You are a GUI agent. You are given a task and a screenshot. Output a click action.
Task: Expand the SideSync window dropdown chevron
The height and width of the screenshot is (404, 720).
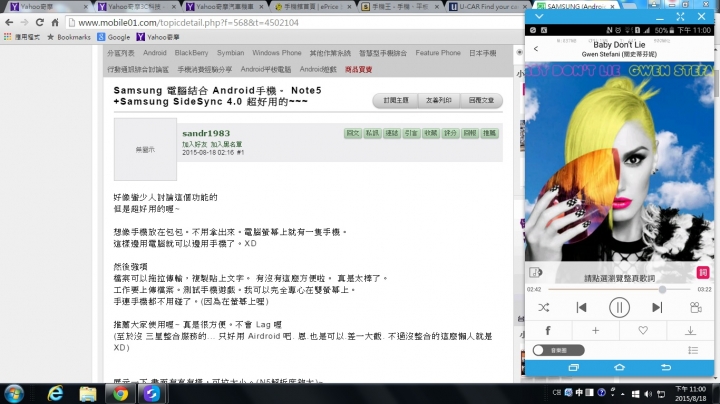click(x=539, y=16)
